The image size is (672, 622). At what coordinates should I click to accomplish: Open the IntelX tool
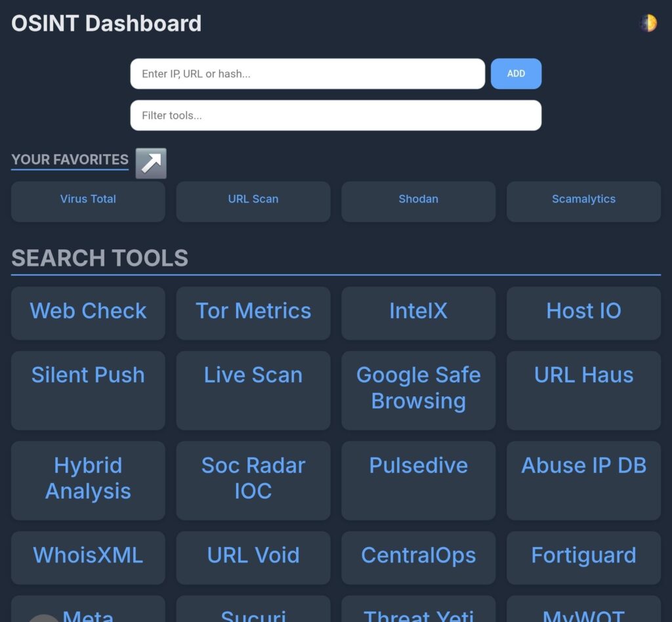pos(418,313)
